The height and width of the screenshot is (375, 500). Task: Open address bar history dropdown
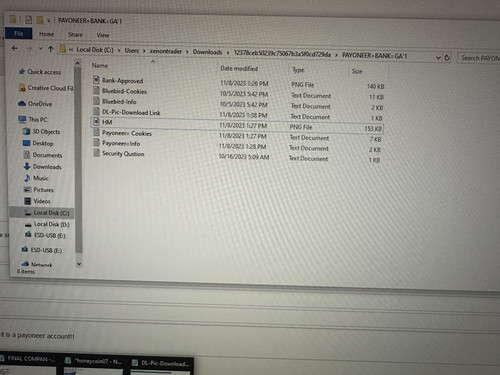[x=438, y=58]
